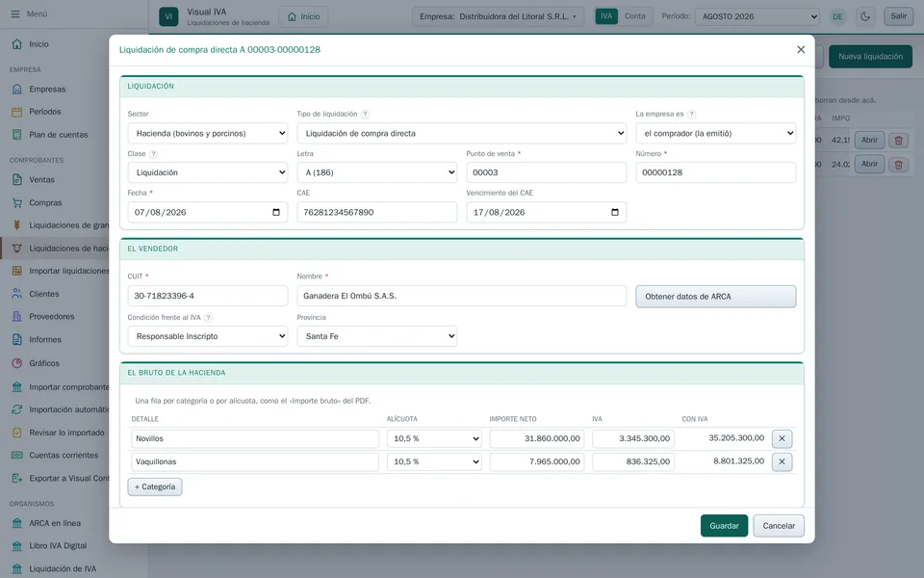Click the hamburger Menú icon

pyautogui.click(x=15, y=13)
